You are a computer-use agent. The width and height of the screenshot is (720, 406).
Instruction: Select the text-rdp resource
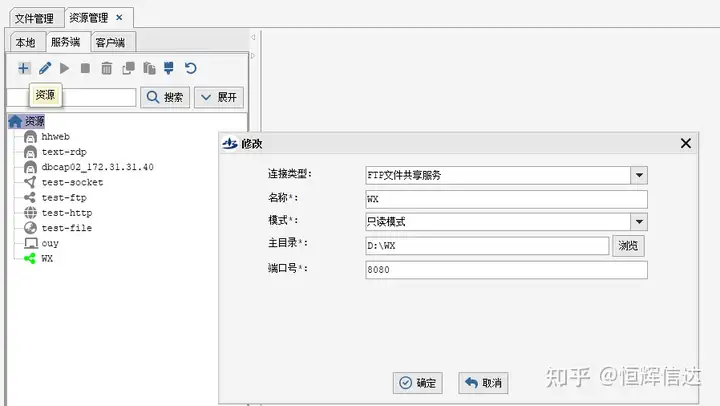pos(64,152)
